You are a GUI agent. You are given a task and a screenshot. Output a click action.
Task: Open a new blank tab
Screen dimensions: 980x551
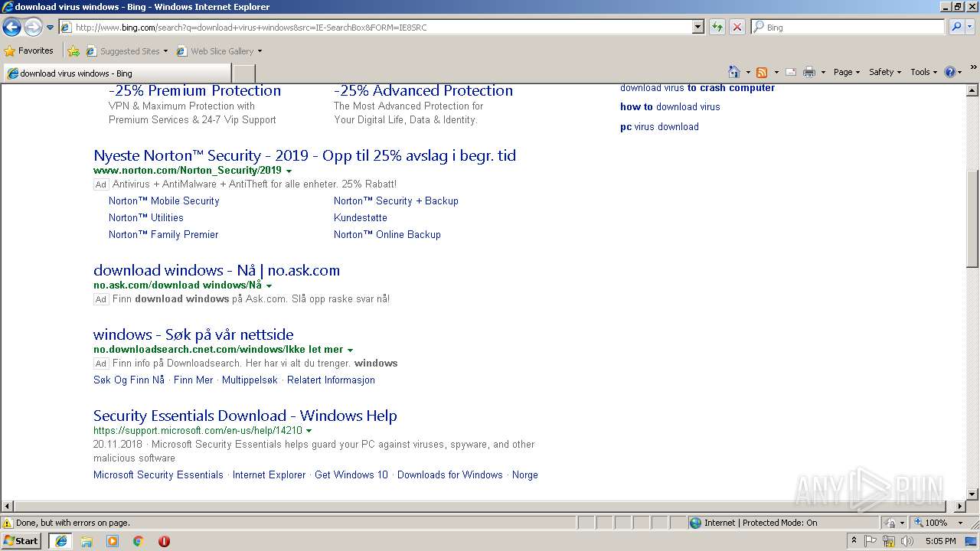coord(243,73)
